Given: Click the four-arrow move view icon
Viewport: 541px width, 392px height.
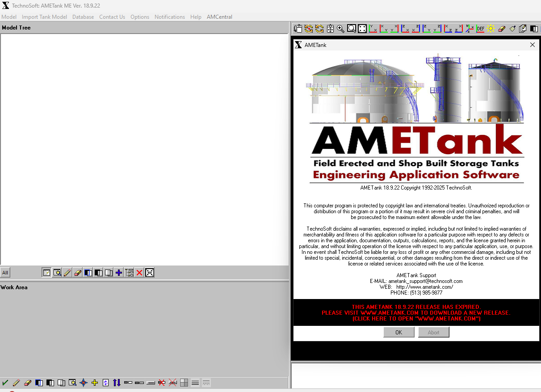Looking at the screenshot, I should 330,29.
